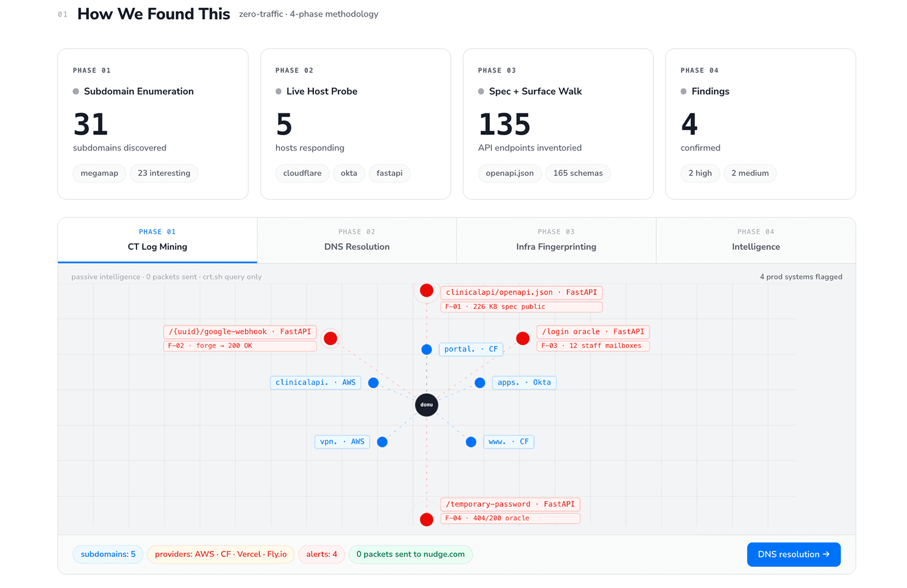This screenshot has width=907, height=588.
Task: Click the F-01 · 226 KB spec public label
Action: pyautogui.click(x=521, y=307)
